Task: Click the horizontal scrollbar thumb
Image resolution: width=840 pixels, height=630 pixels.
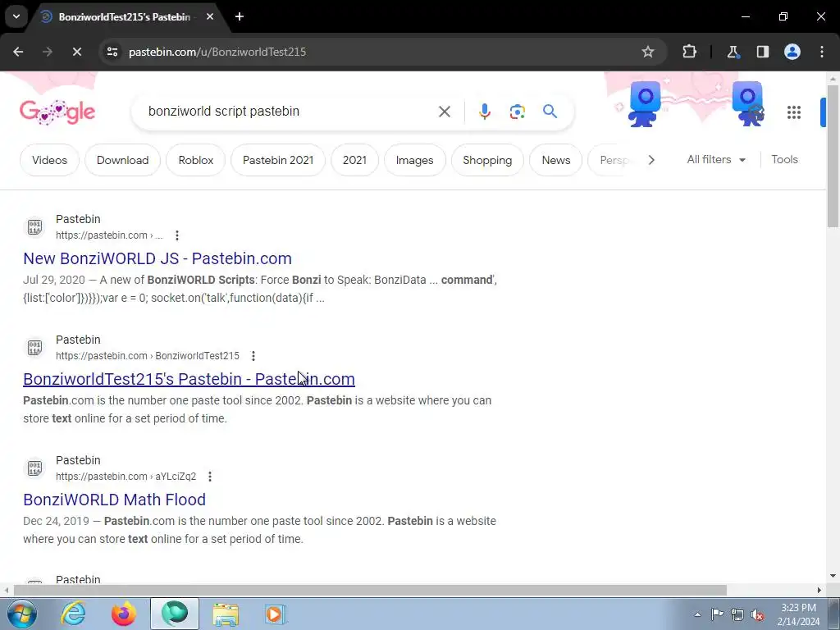Action: (x=370, y=590)
